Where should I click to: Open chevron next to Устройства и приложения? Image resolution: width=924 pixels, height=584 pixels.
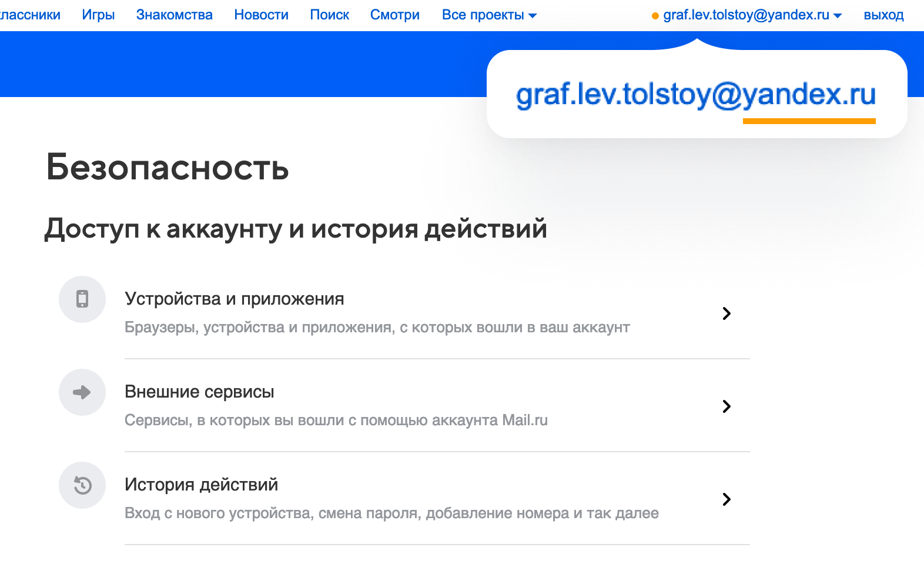tap(727, 313)
